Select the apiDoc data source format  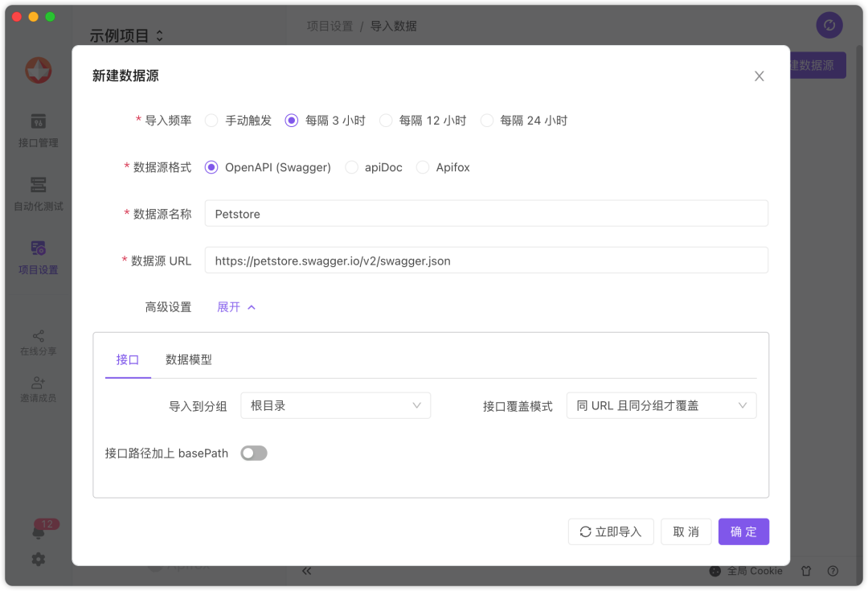click(351, 167)
